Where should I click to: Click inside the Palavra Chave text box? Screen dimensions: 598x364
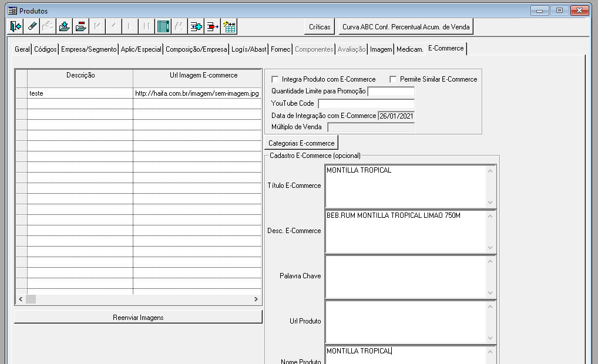[x=406, y=277]
